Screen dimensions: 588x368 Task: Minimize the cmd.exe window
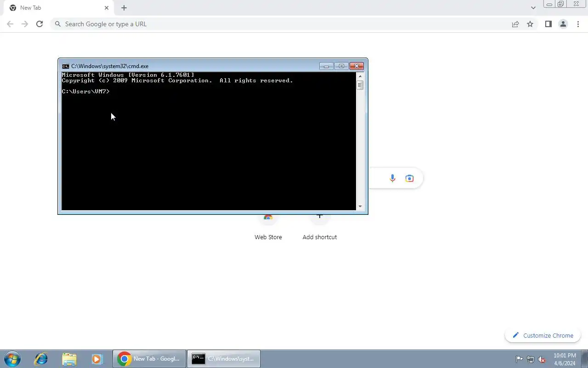[326, 66]
